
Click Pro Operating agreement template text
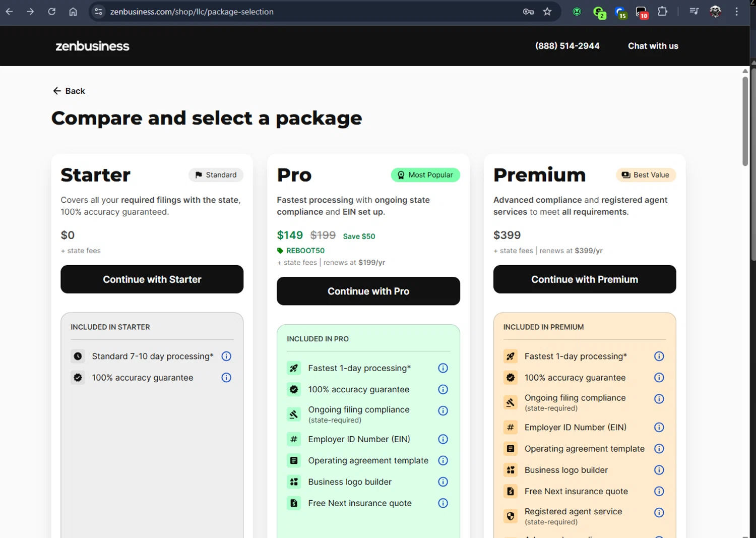point(368,460)
